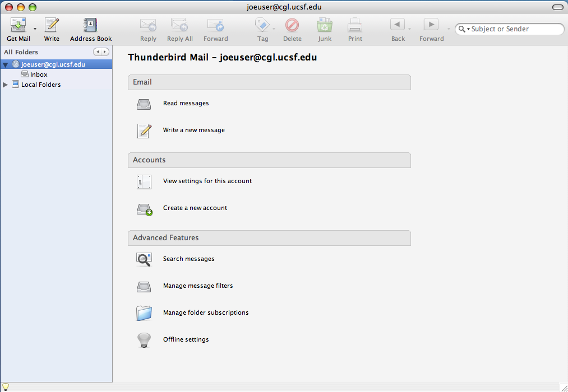Click the window resize grip corner

click(x=564, y=388)
